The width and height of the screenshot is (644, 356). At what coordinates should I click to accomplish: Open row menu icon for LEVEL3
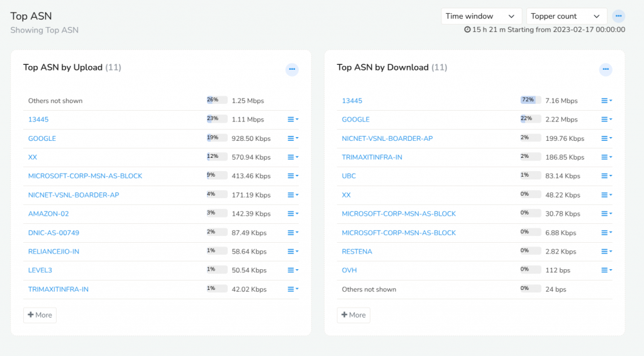point(293,270)
